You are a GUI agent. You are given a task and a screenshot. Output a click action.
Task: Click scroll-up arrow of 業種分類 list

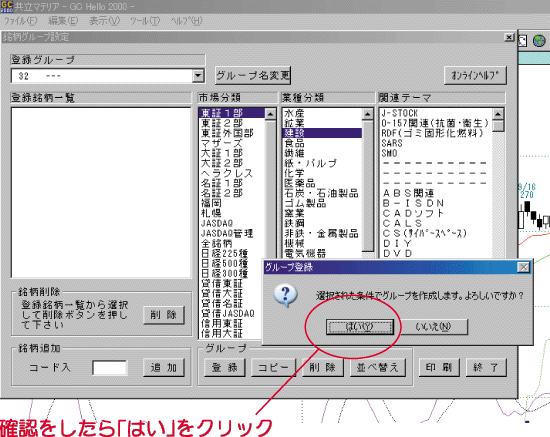[368, 114]
